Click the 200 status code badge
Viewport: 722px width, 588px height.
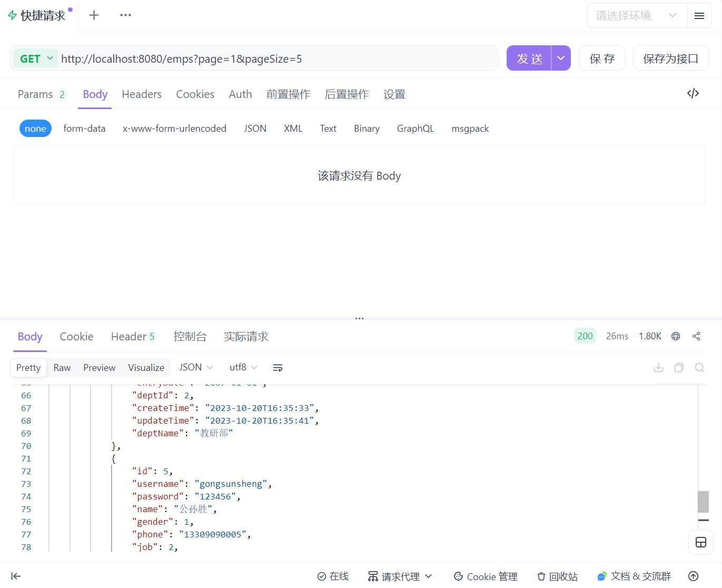pos(585,336)
